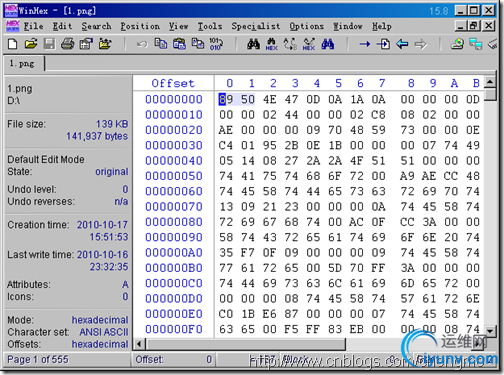Click 'Page 1 of 555' in status bar
This screenshot has height=375, width=504.
click(x=38, y=359)
